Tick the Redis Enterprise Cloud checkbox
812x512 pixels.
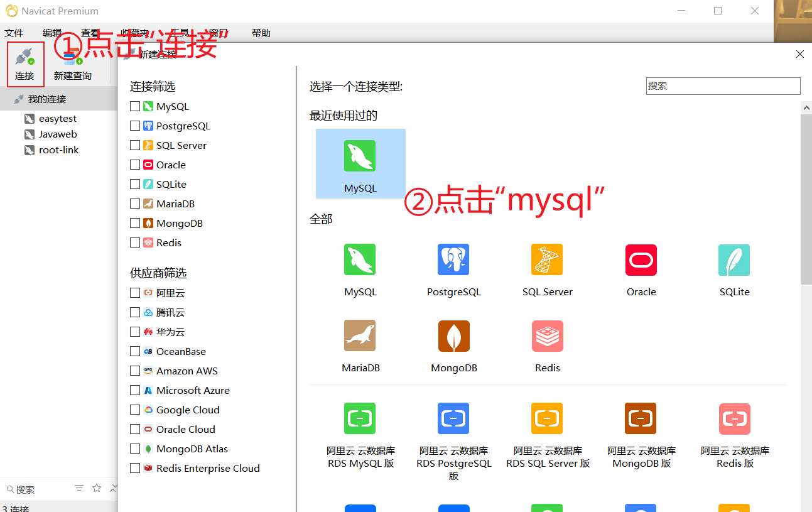click(x=135, y=468)
